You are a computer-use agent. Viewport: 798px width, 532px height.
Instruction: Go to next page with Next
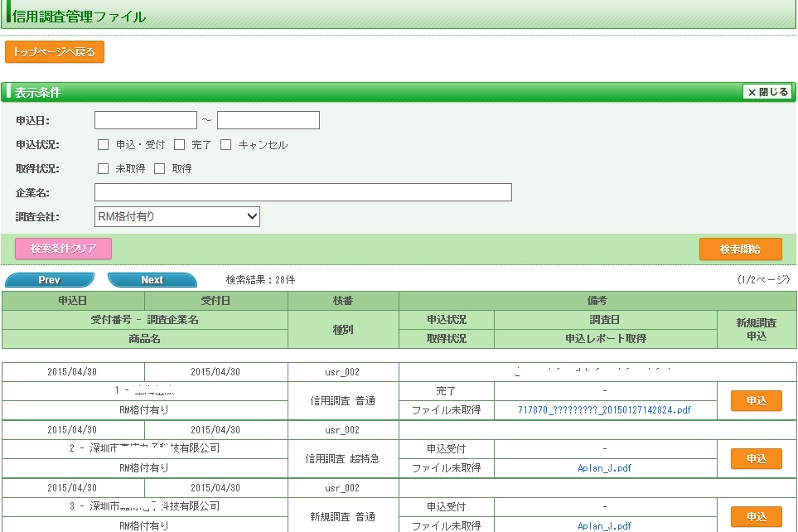[x=152, y=280]
